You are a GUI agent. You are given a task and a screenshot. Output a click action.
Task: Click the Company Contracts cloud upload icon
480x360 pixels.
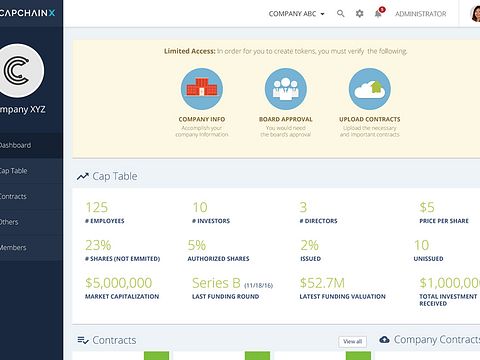pyautogui.click(x=384, y=340)
